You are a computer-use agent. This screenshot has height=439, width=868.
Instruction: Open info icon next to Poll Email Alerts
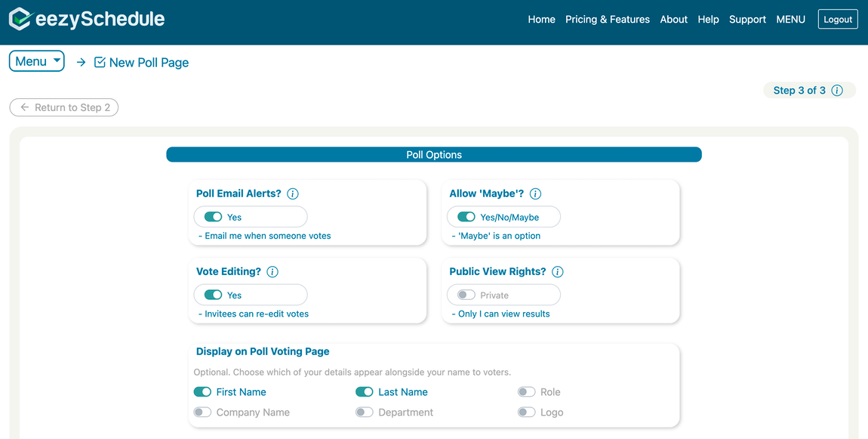293,194
